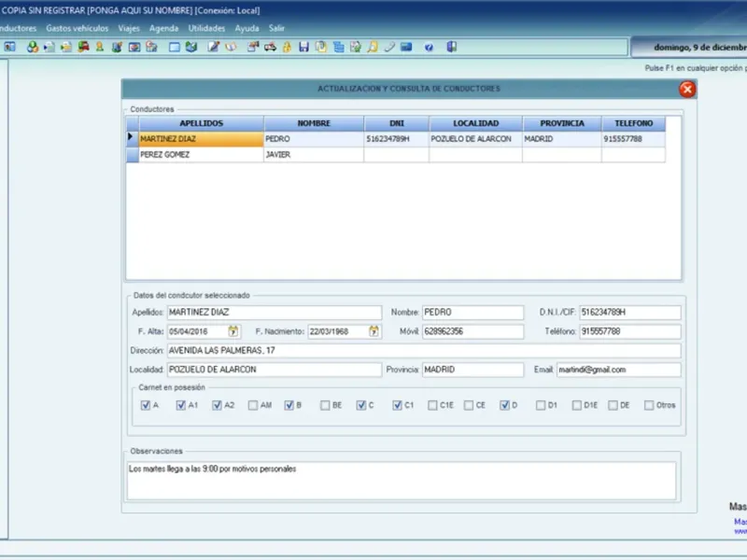Close the conductores window with red X
This screenshot has width=747, height=560.
pos(687,90)
